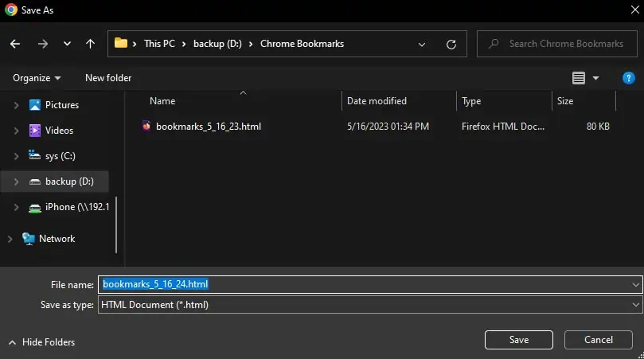Expand the iPhone drive tree node

click(x=16, y=207)
